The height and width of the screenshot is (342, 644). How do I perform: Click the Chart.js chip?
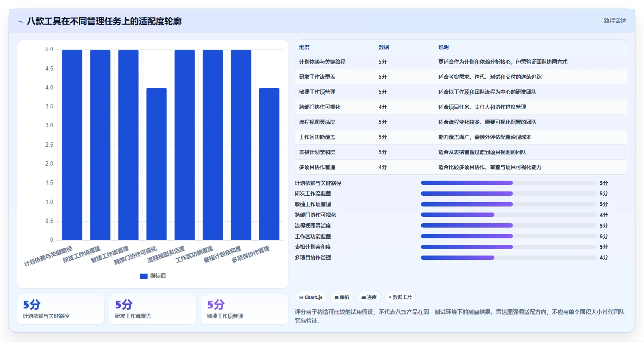click(311, 297)
